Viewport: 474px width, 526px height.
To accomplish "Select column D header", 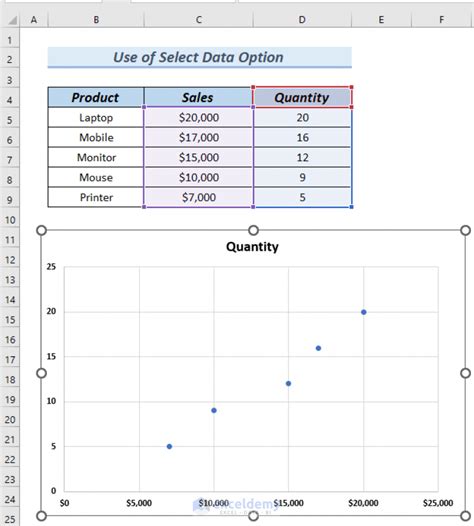I will point(302,20).
